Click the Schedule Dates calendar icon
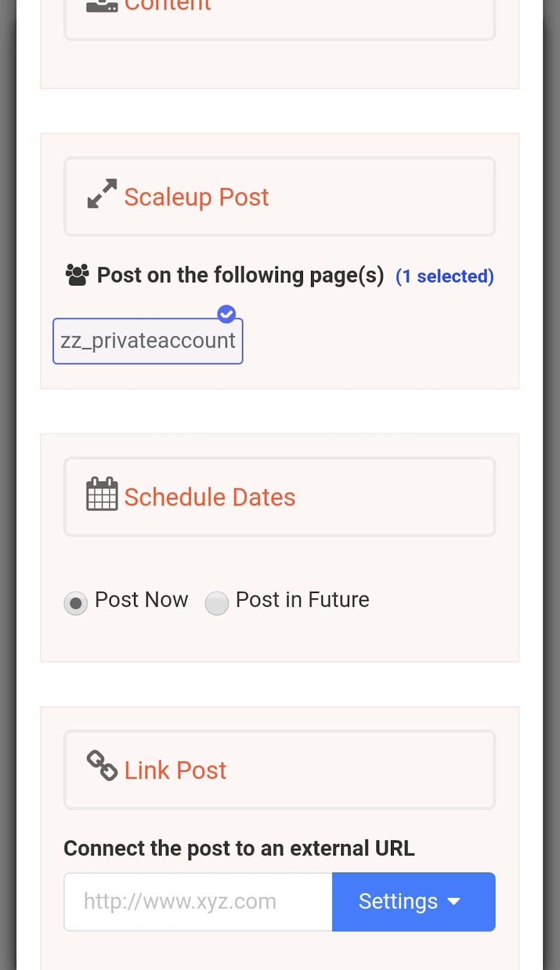 click(x=102, y=494)
